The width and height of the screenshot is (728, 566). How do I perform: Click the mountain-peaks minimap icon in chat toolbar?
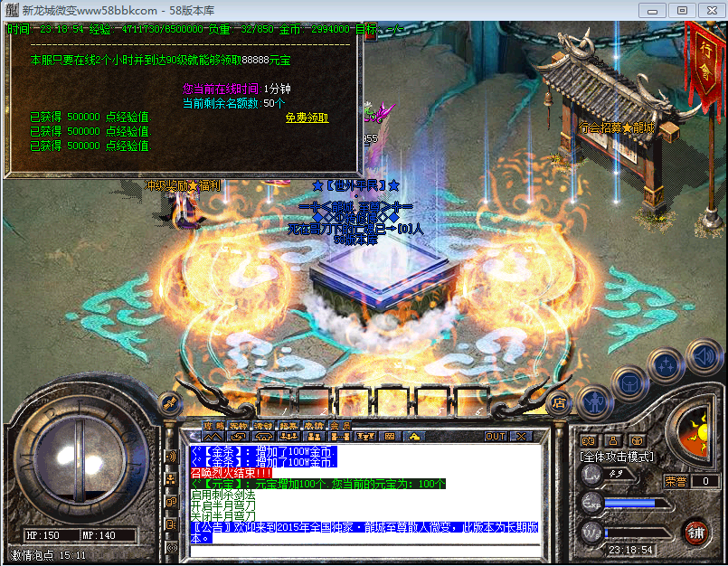tap(213, 437)
